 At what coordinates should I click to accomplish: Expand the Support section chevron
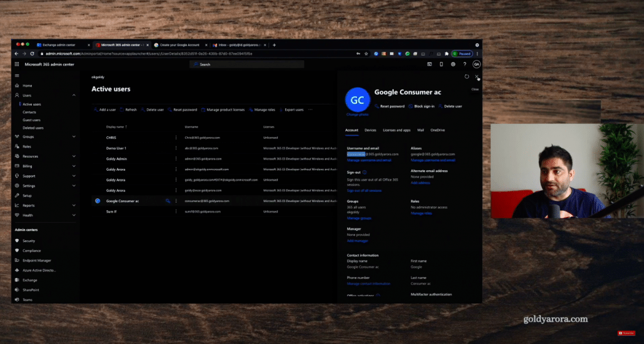click(74, 176)
